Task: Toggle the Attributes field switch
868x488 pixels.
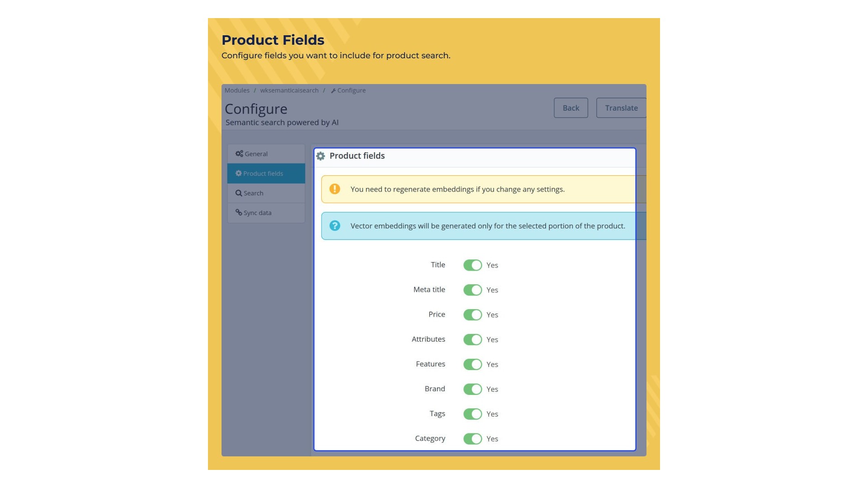Action: coord(472,340)
